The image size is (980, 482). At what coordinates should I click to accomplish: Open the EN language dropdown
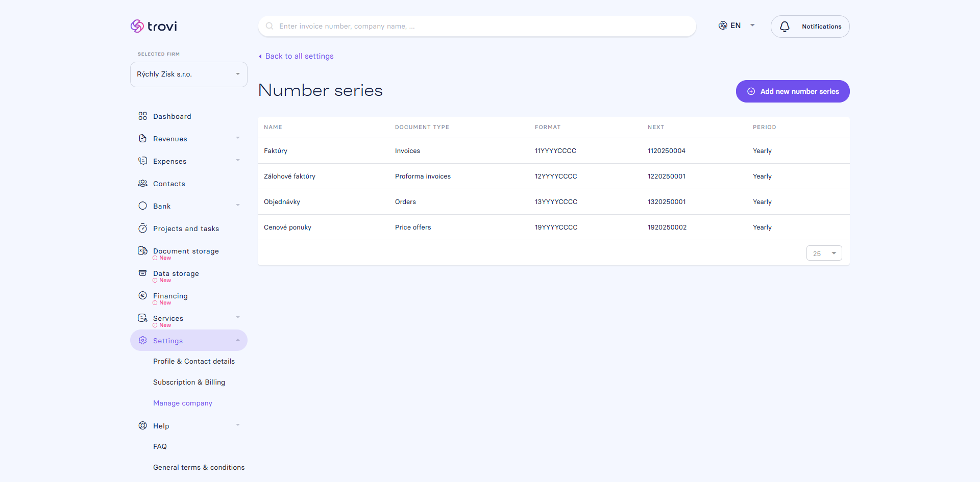737,26
